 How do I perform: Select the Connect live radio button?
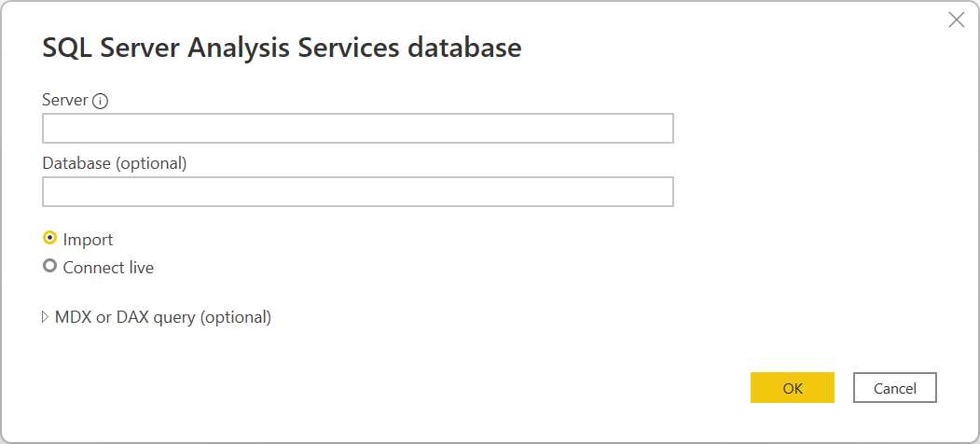click(50, 266)
